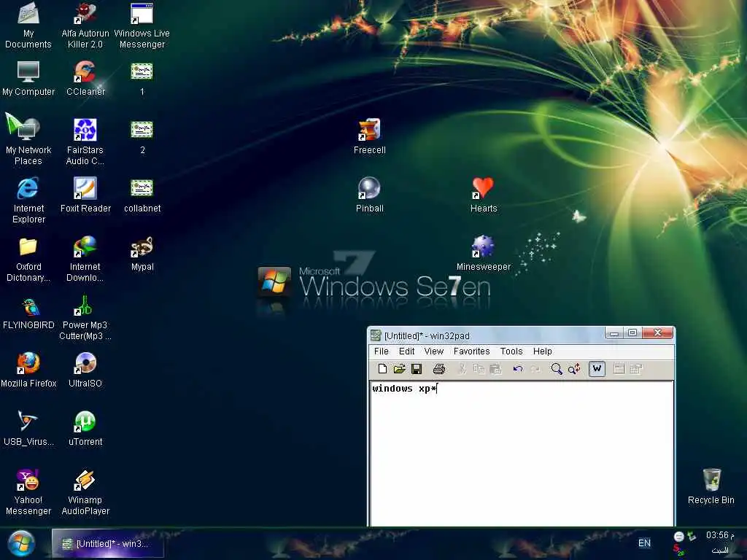The height and width of the screenshot is (560, 747).
Task: Click the New file icon in win32pad toolbar
Action: 382,368
